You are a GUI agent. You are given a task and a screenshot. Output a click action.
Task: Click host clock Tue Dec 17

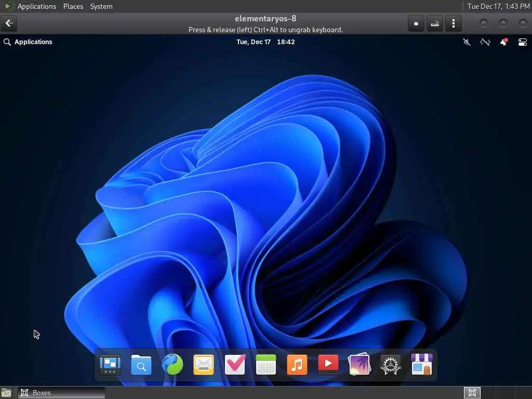click(x=498, y=6)
